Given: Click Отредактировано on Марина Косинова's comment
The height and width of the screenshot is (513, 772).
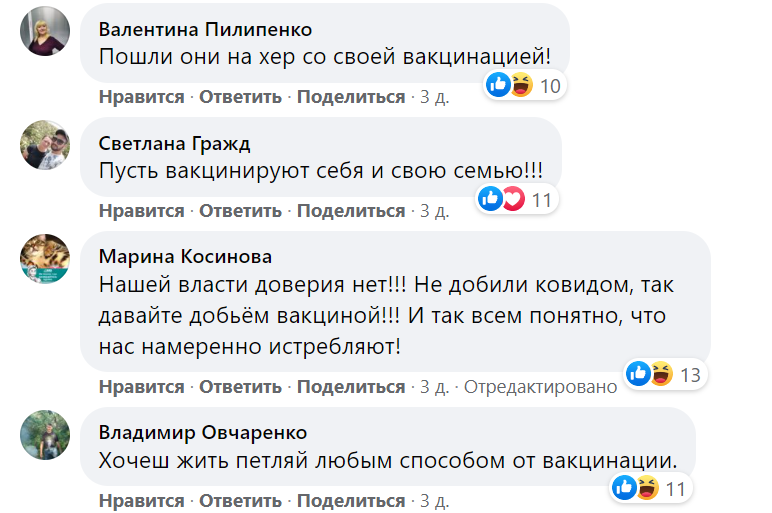Looking at the screenshot, I should [541, 387].
